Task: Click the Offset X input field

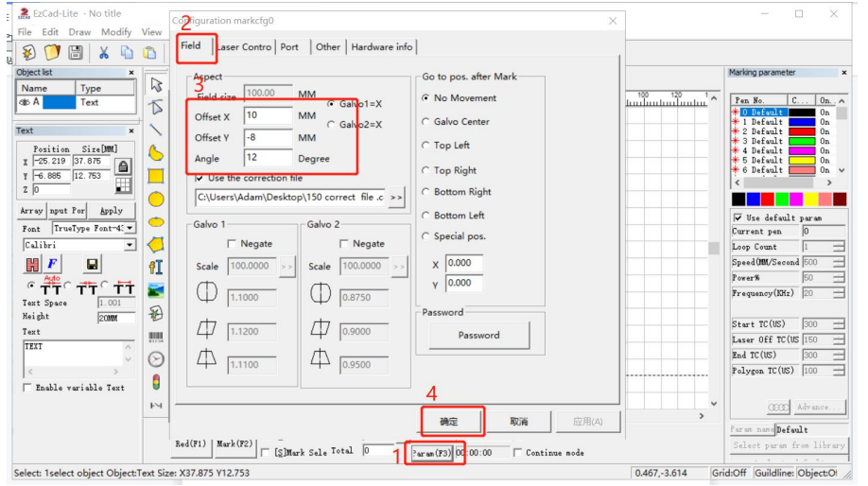Action: point(268,116)
